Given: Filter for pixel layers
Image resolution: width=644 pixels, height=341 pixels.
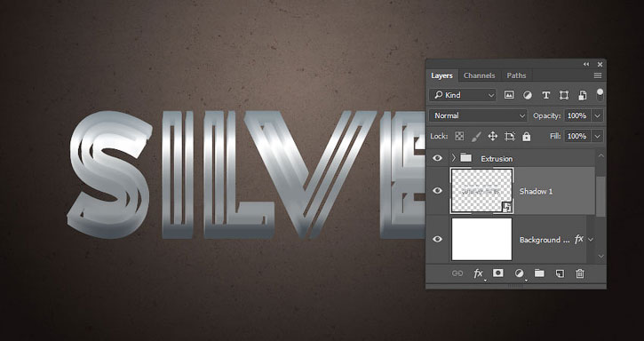Looking at the screenshot, I should [509, 95].
